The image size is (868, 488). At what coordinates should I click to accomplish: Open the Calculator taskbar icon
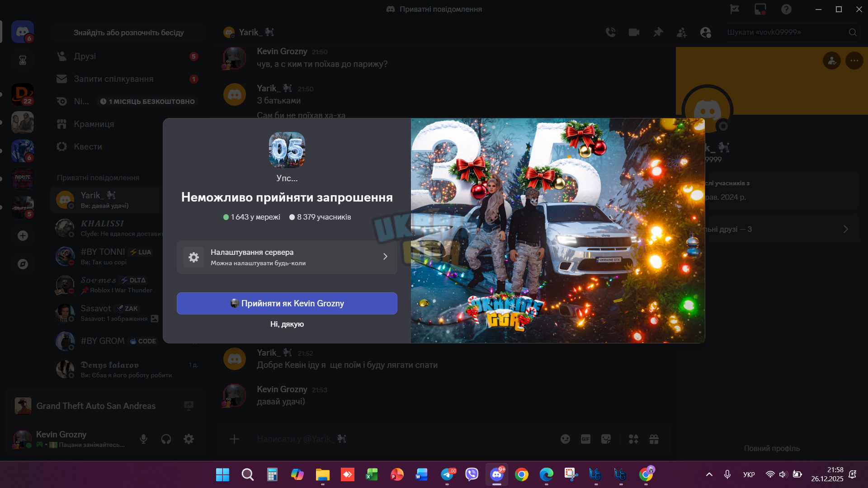click(x=272, y=474)
